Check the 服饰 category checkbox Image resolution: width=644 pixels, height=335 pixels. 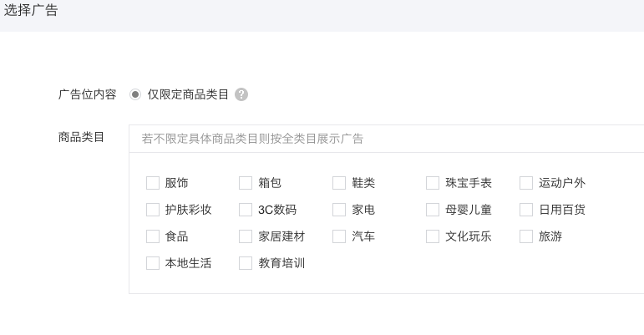point(153,183)
